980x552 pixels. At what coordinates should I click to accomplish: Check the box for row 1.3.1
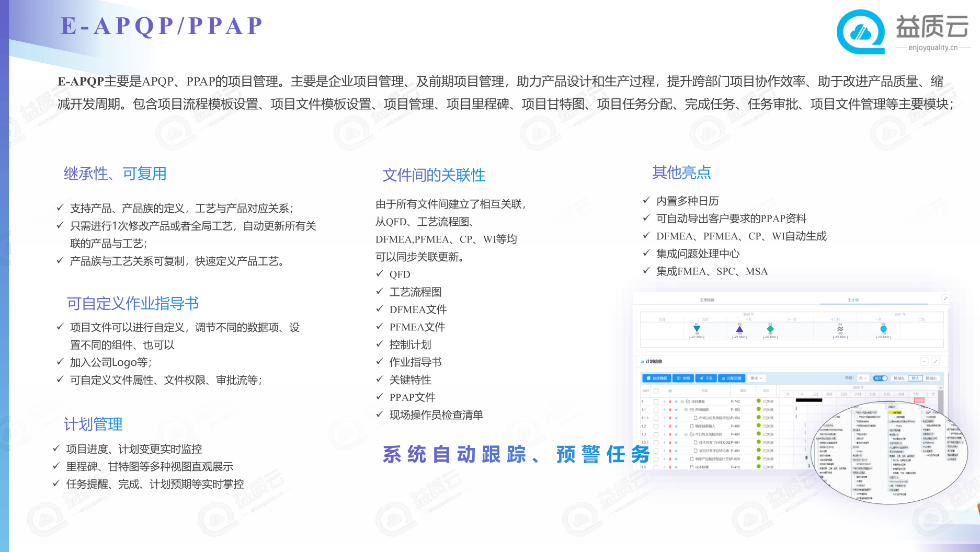pyautogui.click(x=656, y=443)
